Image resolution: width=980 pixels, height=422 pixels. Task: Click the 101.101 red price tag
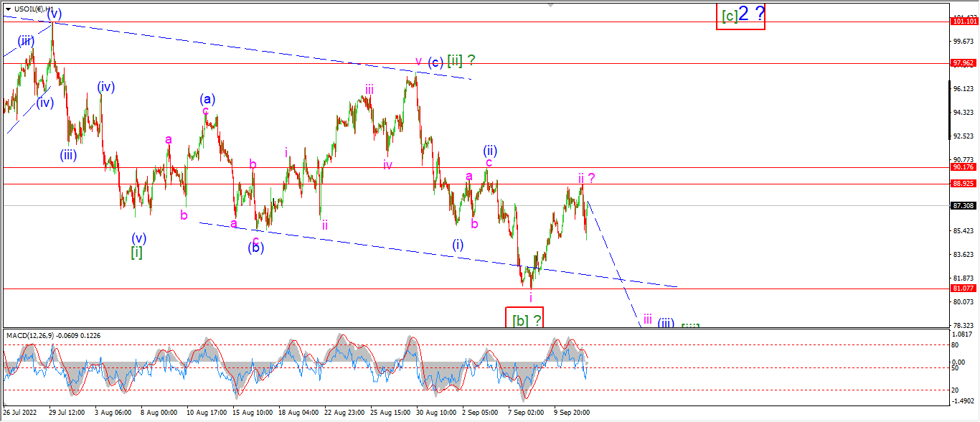point(963,22)
